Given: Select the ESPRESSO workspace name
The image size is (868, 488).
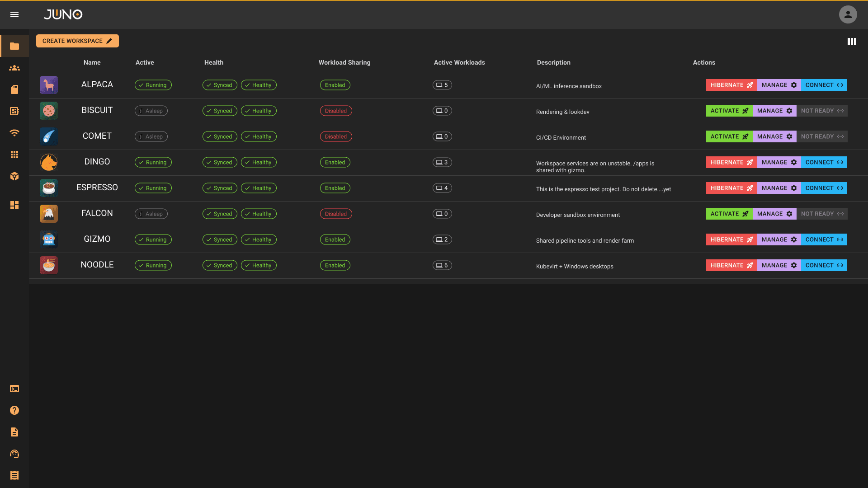Looking at the screenshot, I should tap(97, 188).
